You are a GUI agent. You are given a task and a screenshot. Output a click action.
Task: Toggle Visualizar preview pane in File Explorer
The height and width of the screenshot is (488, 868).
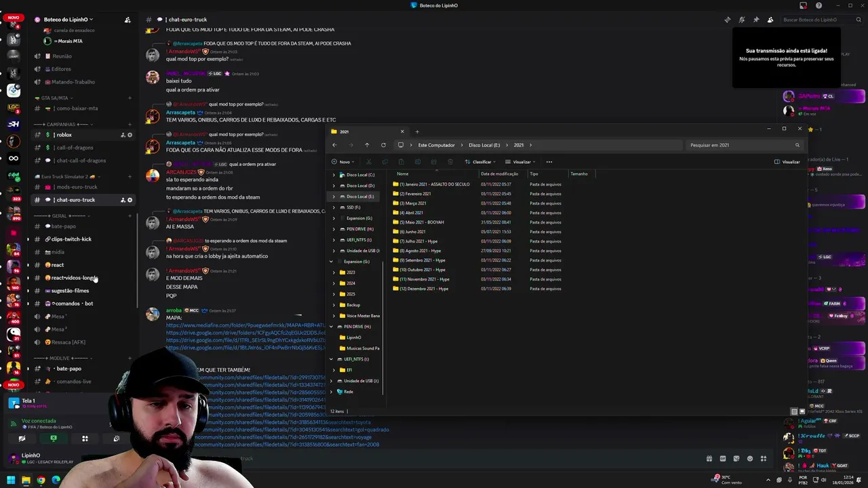[x=787, y=162]
